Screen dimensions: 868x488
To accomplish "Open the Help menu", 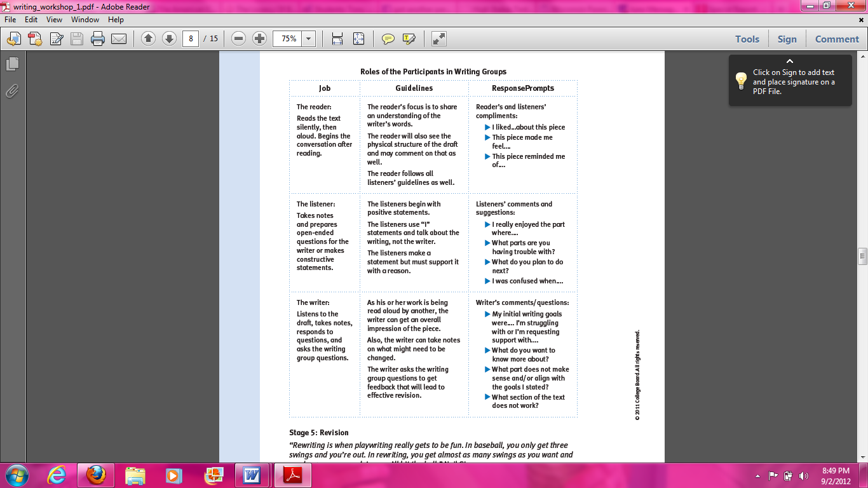I will [116, 20].
